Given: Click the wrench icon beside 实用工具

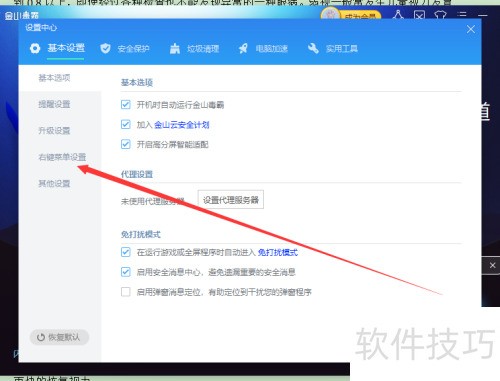Looking at the screenshot, I should click(313, 49).
